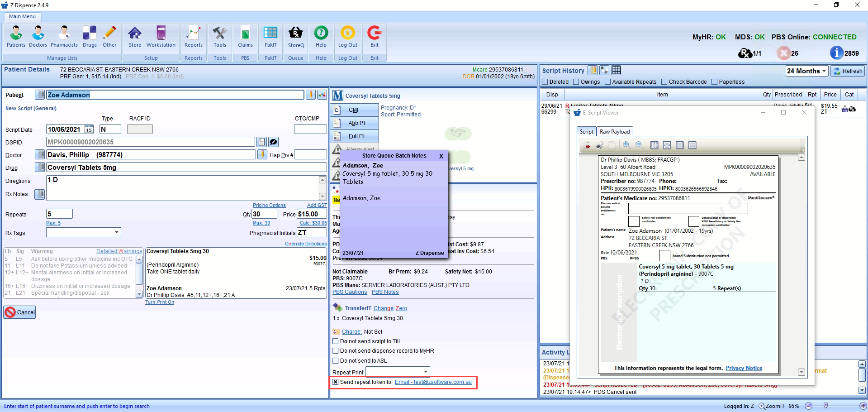
Task: Open the Help icon
Action: pos(321,36)
